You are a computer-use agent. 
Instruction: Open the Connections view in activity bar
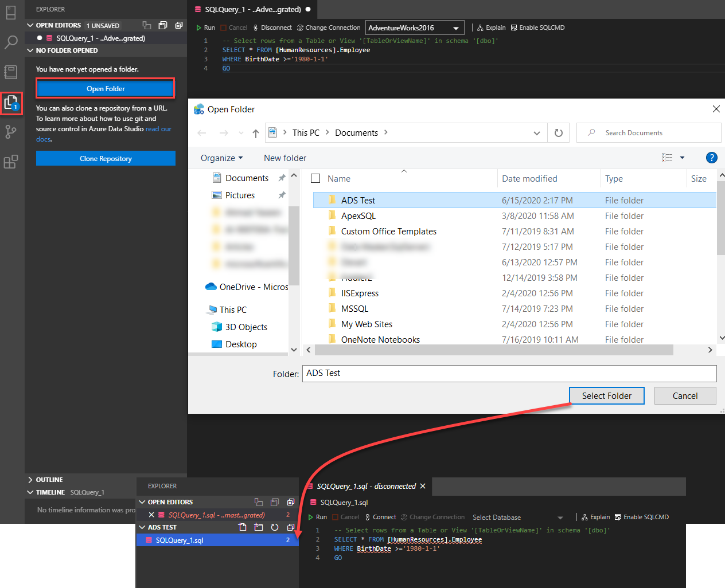click(x=10, y=12)
